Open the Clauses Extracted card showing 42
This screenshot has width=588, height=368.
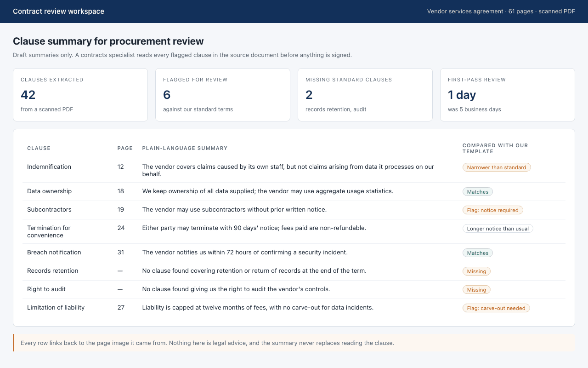click(x=80, y=95)
